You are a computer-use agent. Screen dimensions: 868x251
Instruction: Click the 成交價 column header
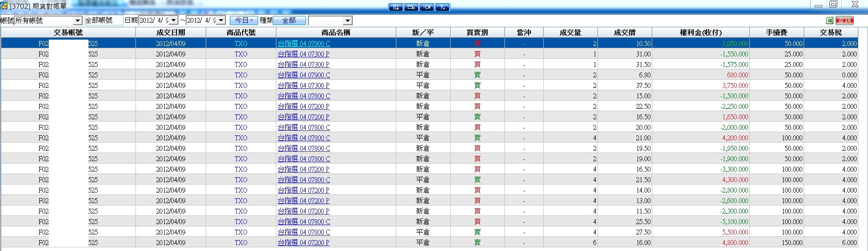(x=624, y=32)
